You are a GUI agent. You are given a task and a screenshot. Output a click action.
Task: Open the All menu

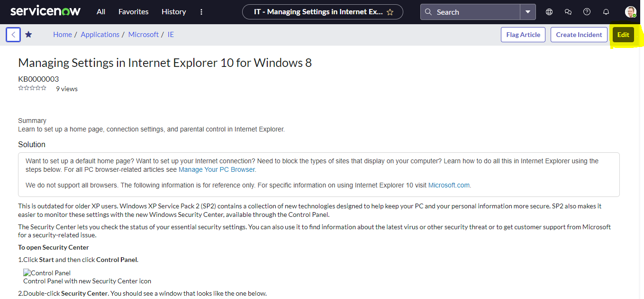(x=100, y=11)
